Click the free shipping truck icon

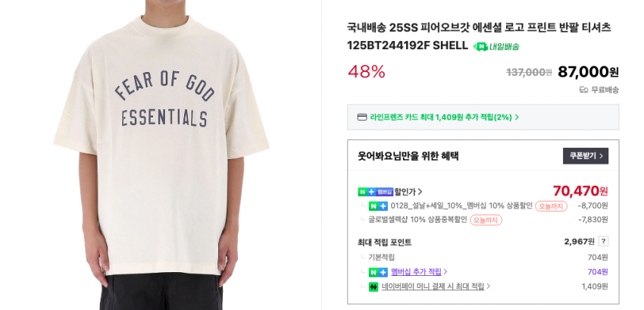(583, 89)
